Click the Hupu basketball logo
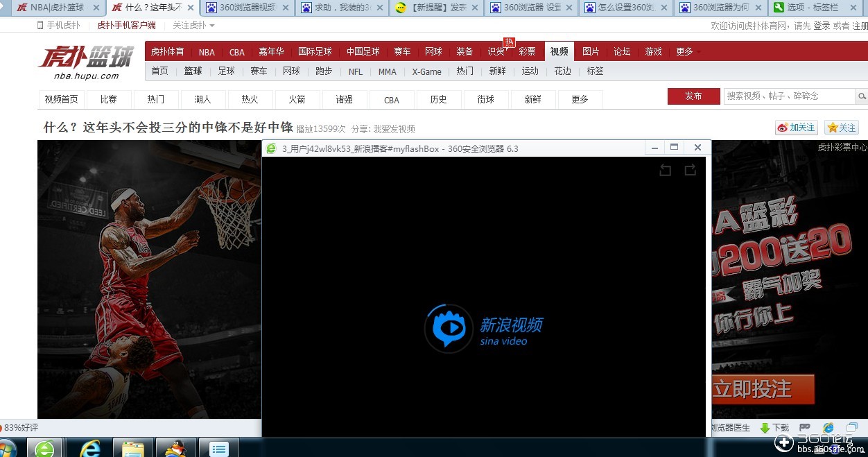The image size is (868, 457). point(87,62)
